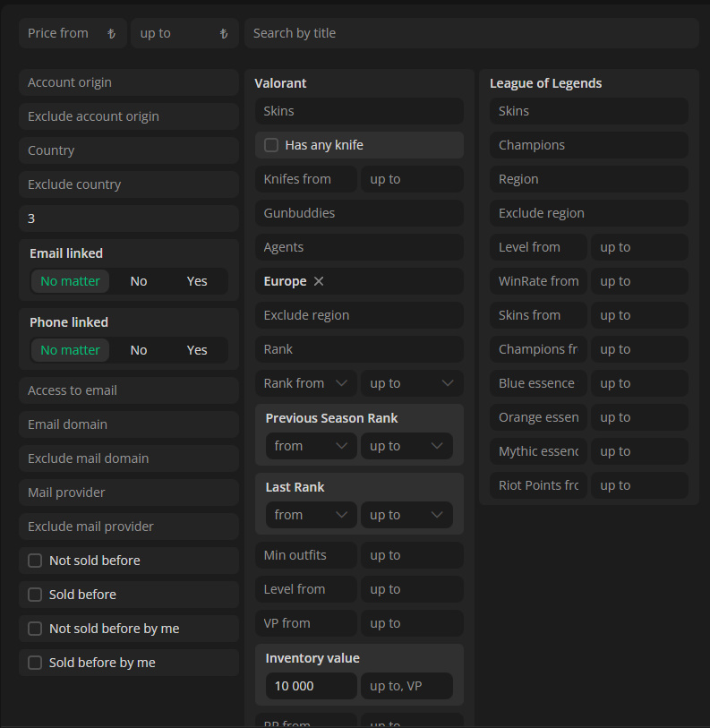The width and height of the screenshot is (710, 728).
Task: Open Previous Season Rank from dropdown
Action: (311, 446)
